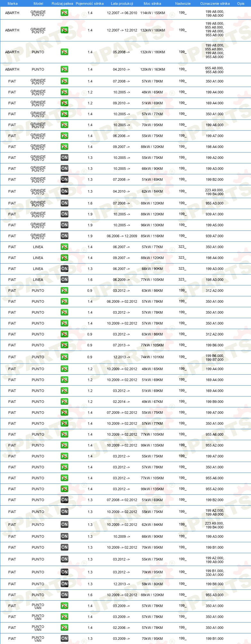Select the 198 A3.000 engine code cell
Viewport: 251px width, 644px height.
(215, 280)
